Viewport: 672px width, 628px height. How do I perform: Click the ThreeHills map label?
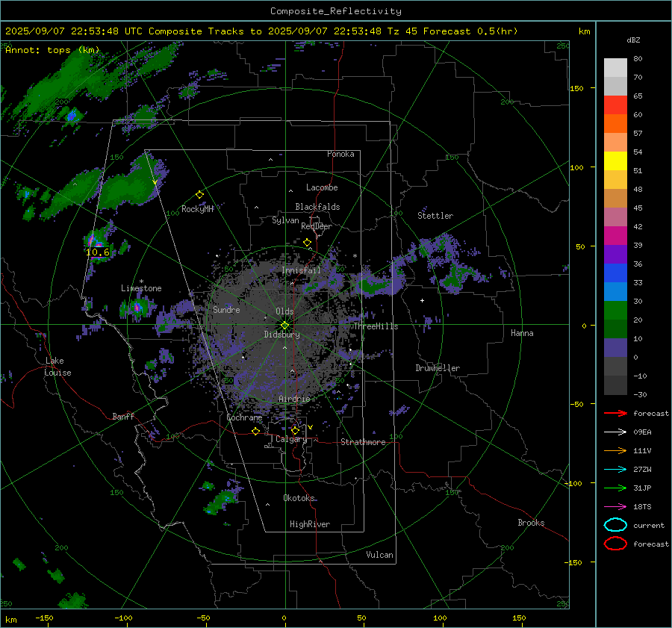[x=376, y=326]
